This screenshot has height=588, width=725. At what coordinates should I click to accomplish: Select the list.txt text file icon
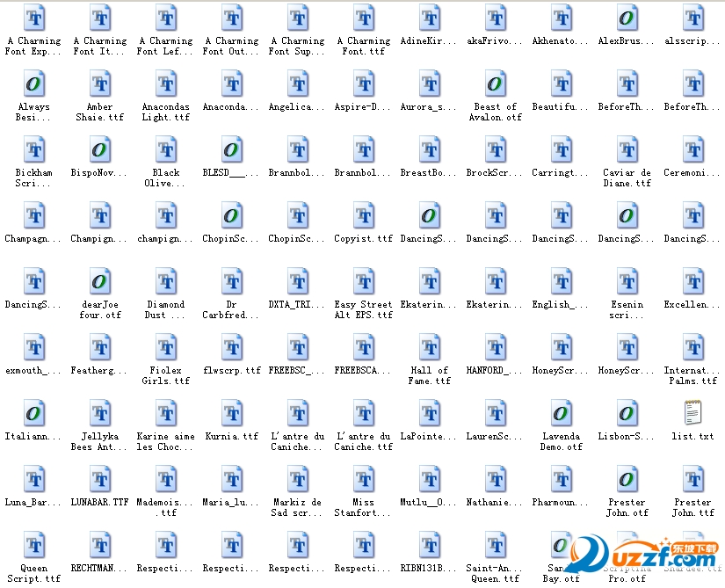click(693, 413)
